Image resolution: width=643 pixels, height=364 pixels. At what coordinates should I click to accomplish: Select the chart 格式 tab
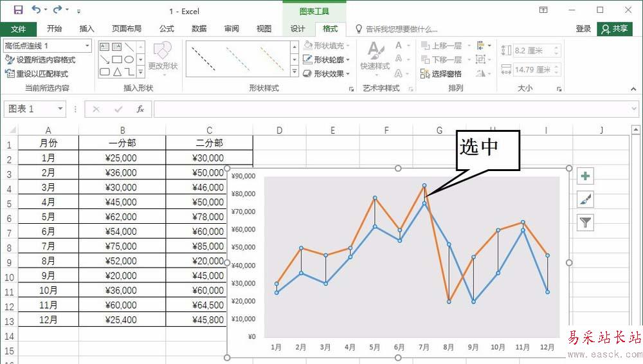(x=330, y=28)
